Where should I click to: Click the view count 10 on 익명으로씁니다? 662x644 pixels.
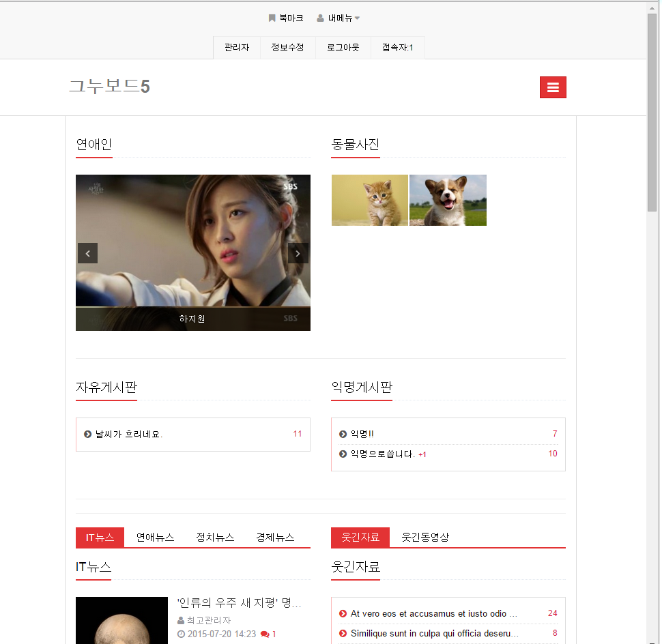point(553,454)
